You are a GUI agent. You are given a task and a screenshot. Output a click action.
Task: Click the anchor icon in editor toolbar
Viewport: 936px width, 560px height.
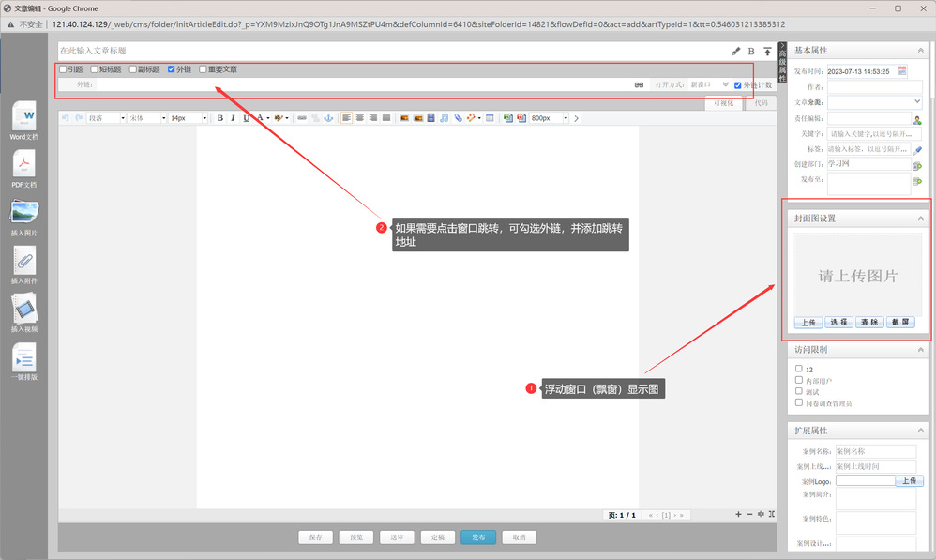click(x=328, y=118)
